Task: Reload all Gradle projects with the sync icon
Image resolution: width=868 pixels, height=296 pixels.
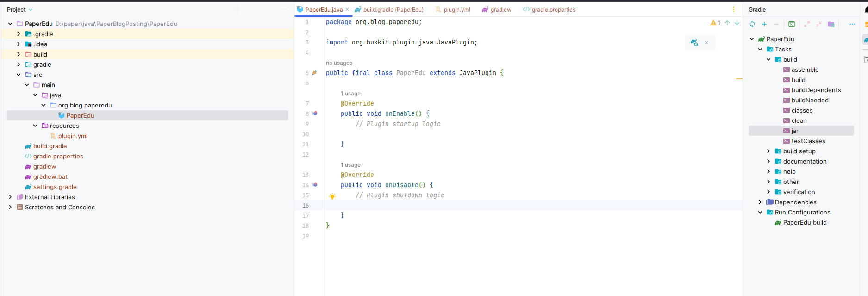Action: [x=752, y=24]
